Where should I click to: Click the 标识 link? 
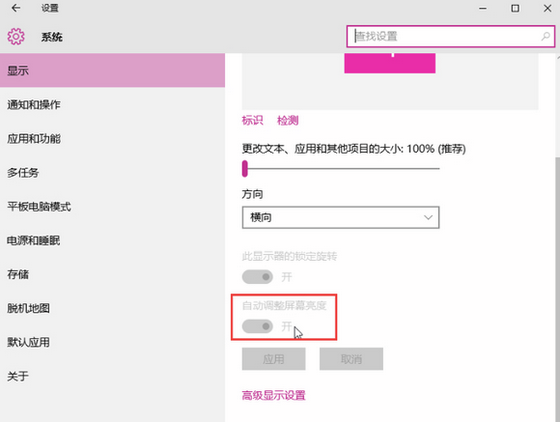coord(252,120)
